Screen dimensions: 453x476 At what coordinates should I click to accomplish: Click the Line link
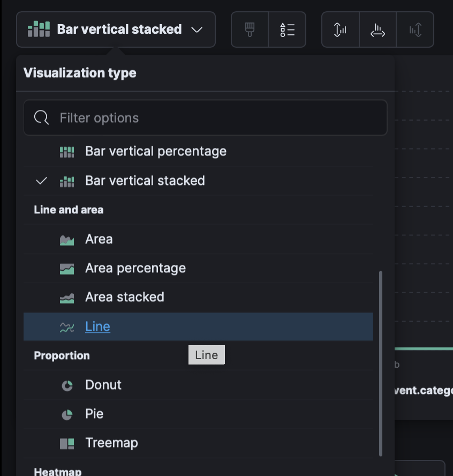tap(97, 326)
